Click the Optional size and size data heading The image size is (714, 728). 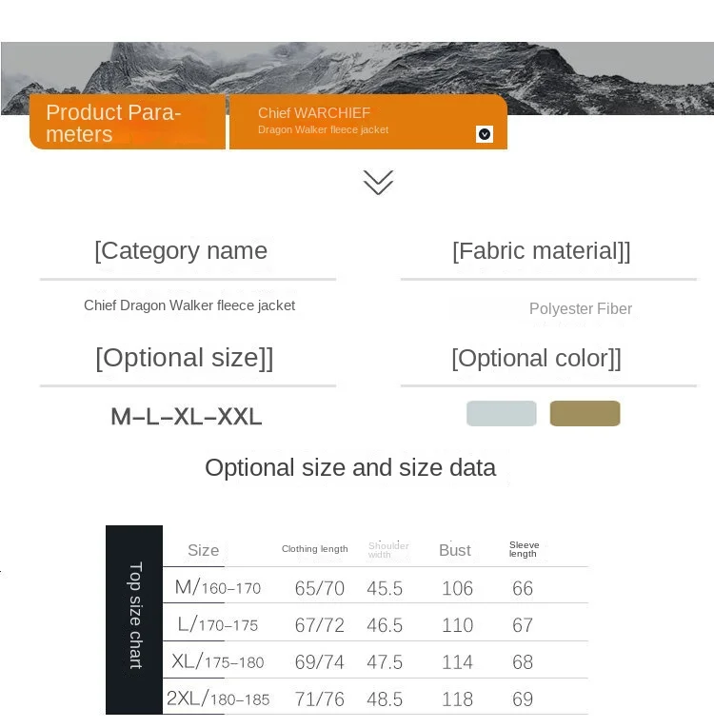coord(350,467)
